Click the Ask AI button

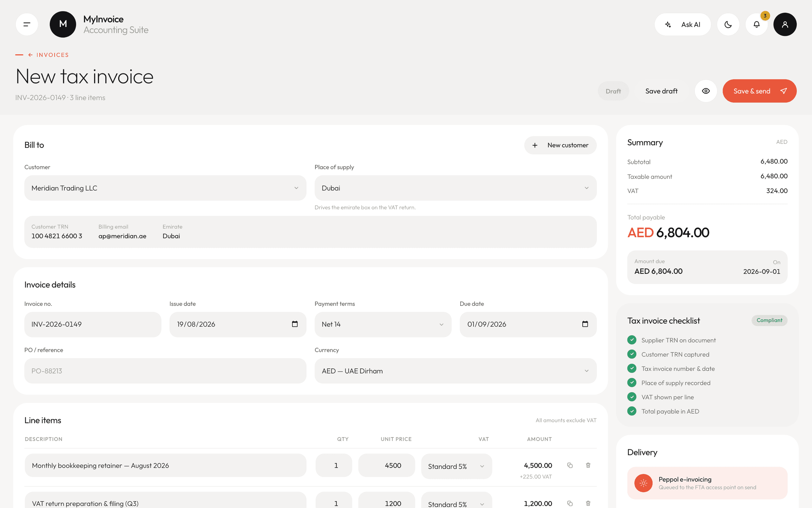(683, 24)
